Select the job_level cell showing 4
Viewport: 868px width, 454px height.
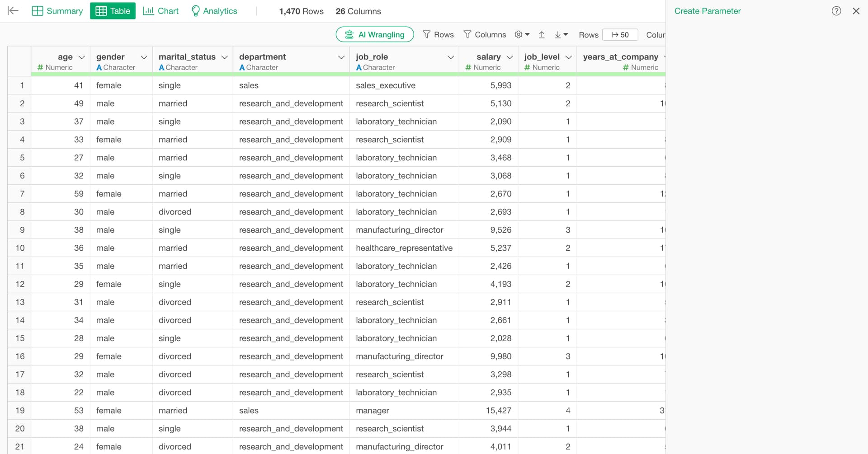[x=547, y=411]
